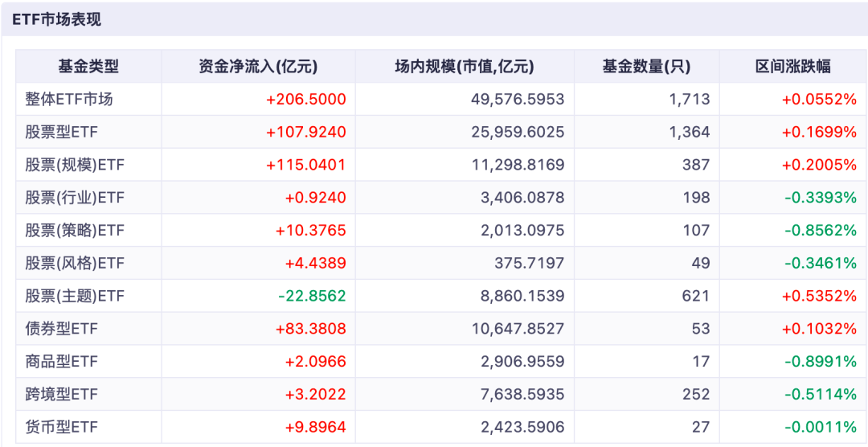Screen dimensions: 868x447
Task: Click the 区间涨跌幅 column header
Action: pos(793,67)
